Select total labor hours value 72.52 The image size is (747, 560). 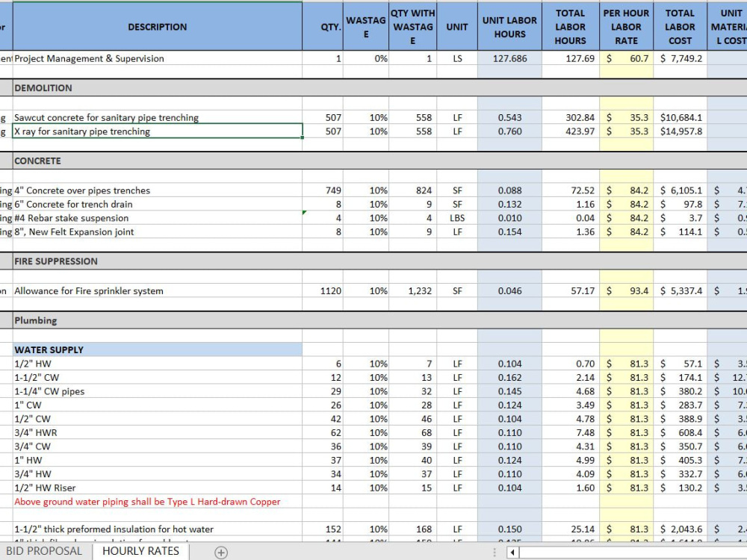[x=570, y=190]
